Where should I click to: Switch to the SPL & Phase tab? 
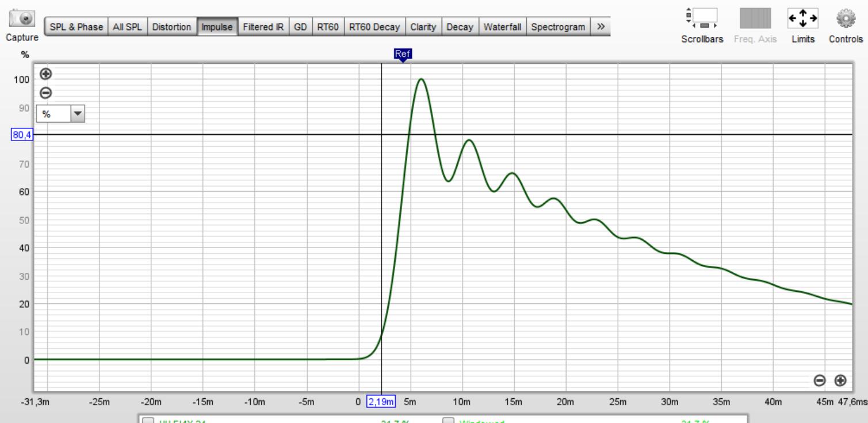77,27
